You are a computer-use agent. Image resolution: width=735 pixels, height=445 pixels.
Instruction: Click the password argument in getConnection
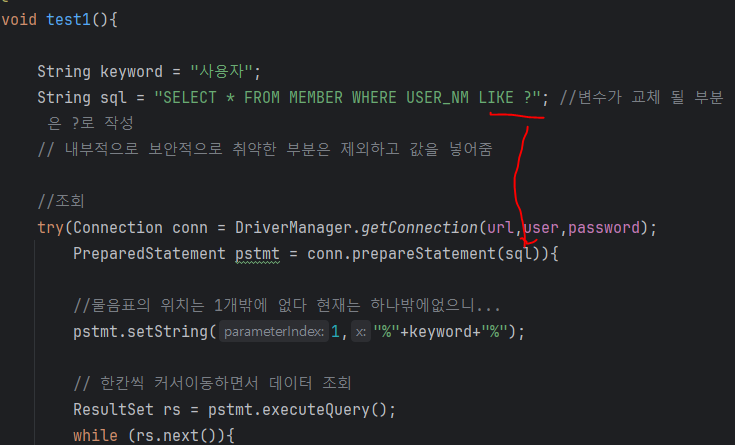[x=604, y=228]
